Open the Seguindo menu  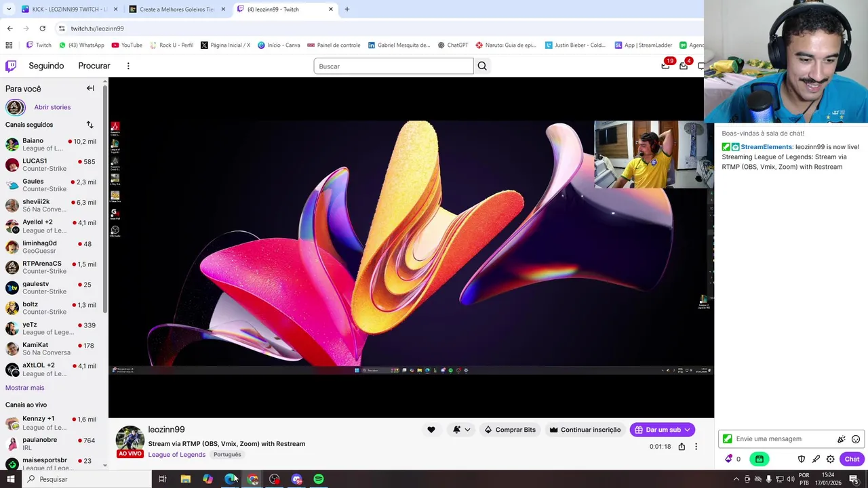pos(46,66)
